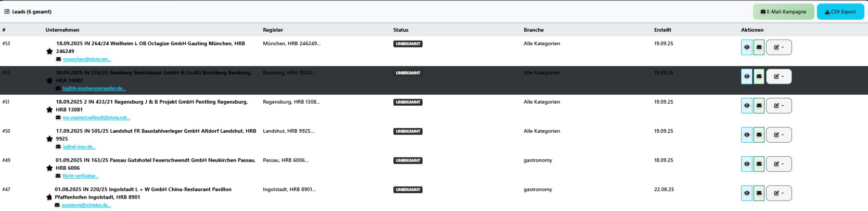Open email link ba@rk-insolvenzverwalter.de
868x211 pixels.
94,89
